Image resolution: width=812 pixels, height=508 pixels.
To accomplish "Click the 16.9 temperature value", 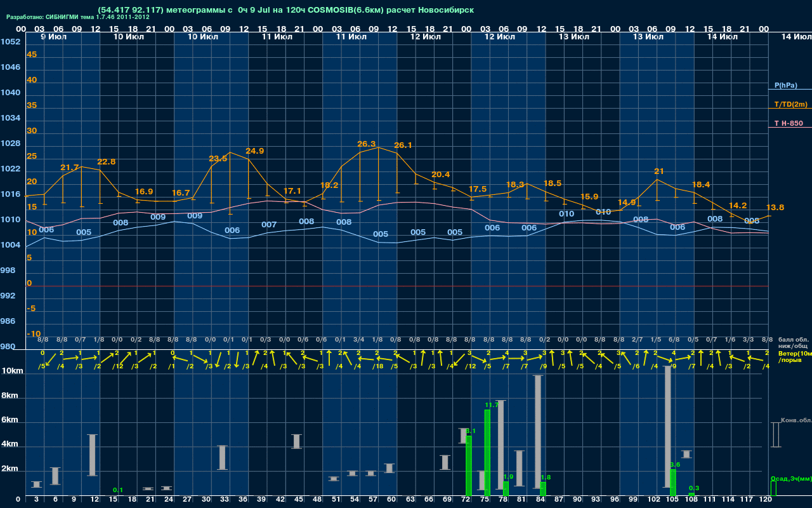I will click(144, 192).
